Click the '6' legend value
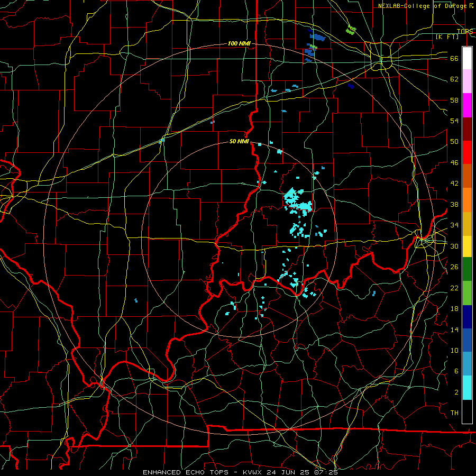The image size is (476, 476). (456, 371)
